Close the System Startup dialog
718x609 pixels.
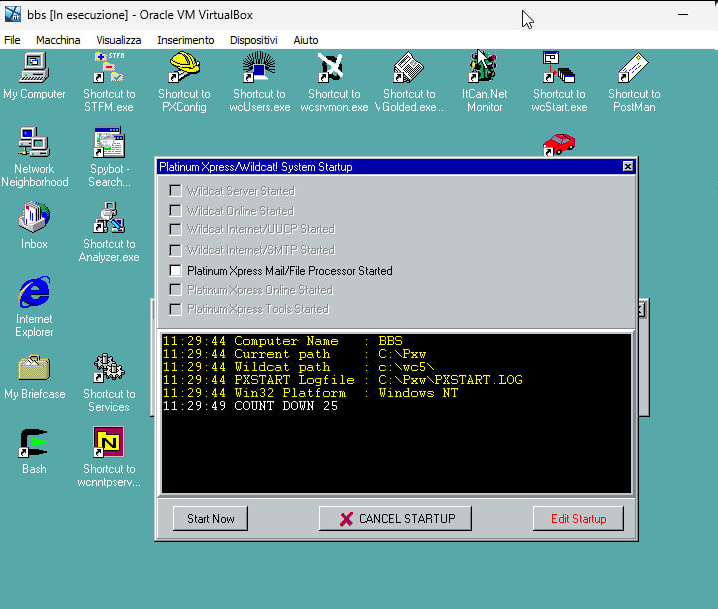(627, 167)
